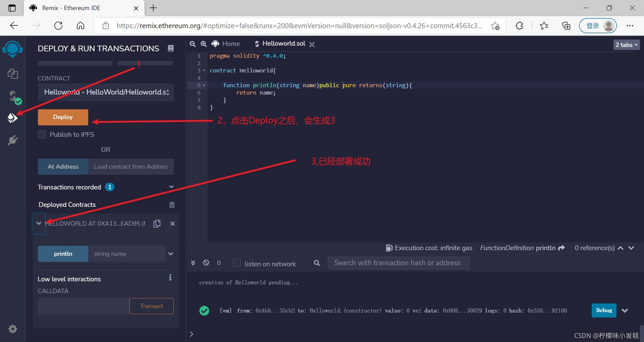This screenshot has height=342, width=644.
Task: Reload the browser page
Action: click(58, 25)
